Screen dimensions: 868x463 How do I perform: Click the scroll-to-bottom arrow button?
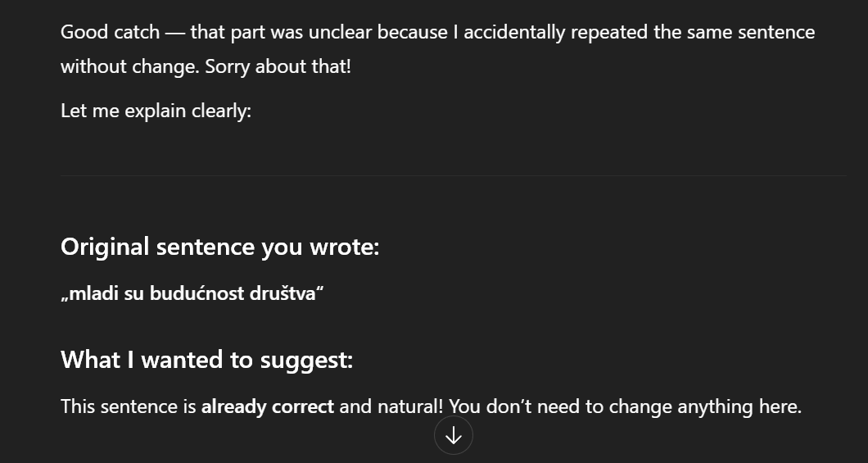coord(453,435)
